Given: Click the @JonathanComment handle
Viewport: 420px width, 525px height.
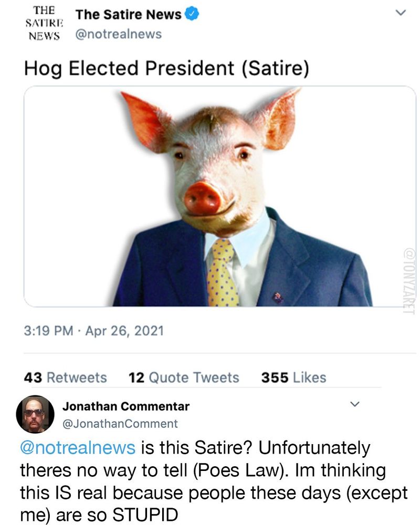Looking at the screenshot, I should pos(120,423).
